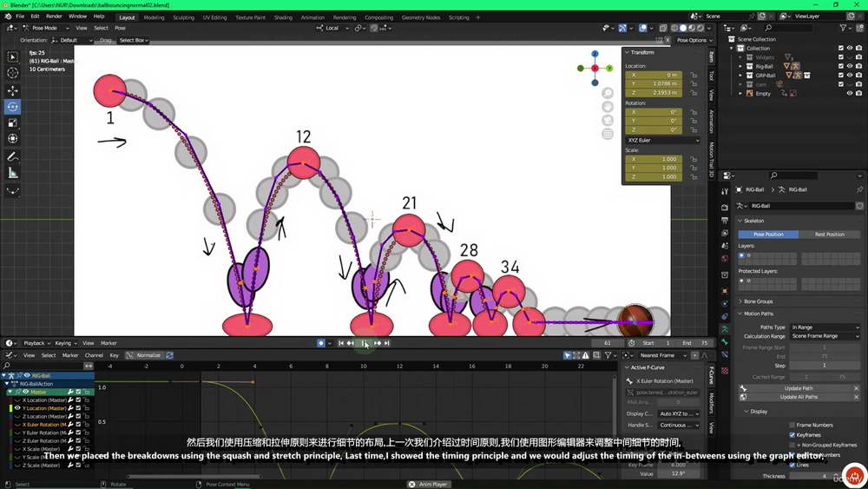
Task: Expand the Rig-Ball collection tree
Action: pos(740,66)
